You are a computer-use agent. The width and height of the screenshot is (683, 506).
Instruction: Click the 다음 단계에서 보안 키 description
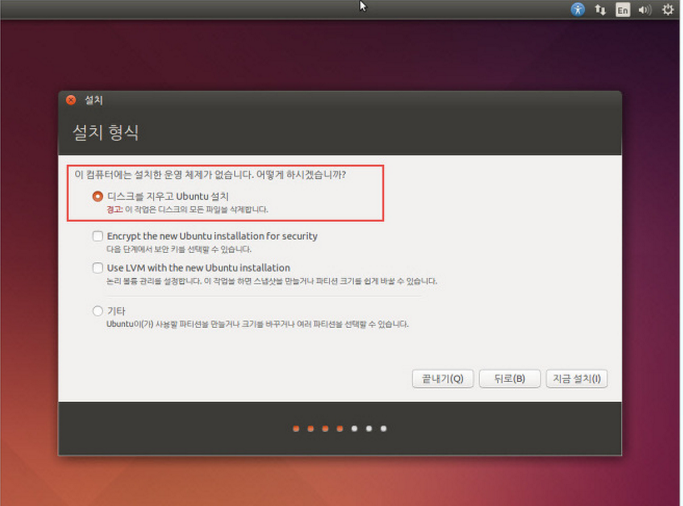click(179, 249)
